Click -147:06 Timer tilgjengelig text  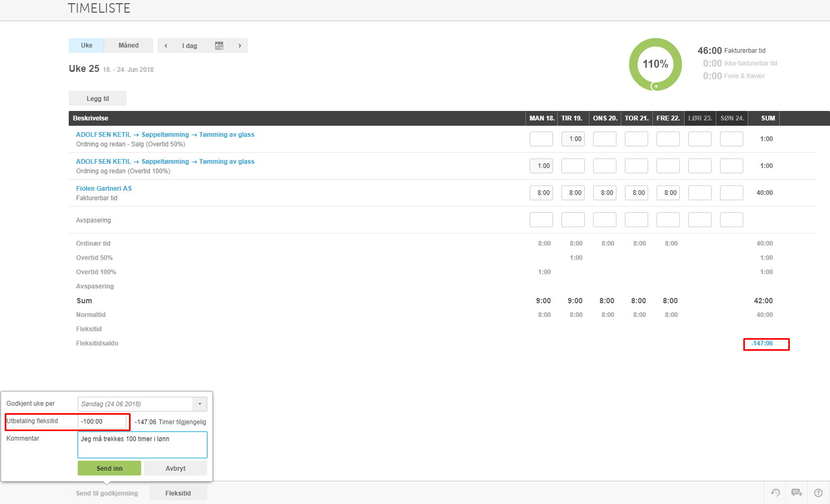click(170, 422)
